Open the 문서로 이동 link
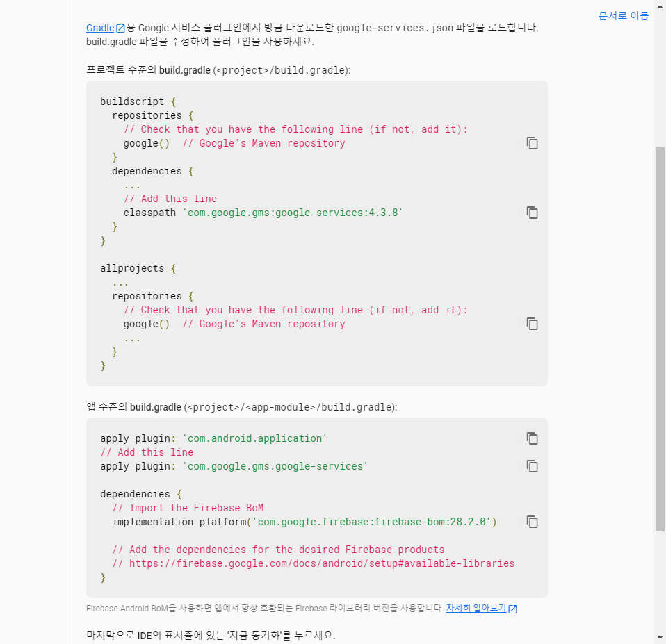Screen dimensions: 666x644 (x=623, y=16)
